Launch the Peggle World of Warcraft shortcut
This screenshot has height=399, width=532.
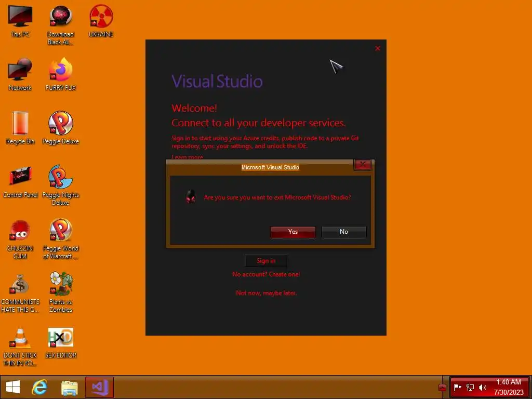pos(60,239)
